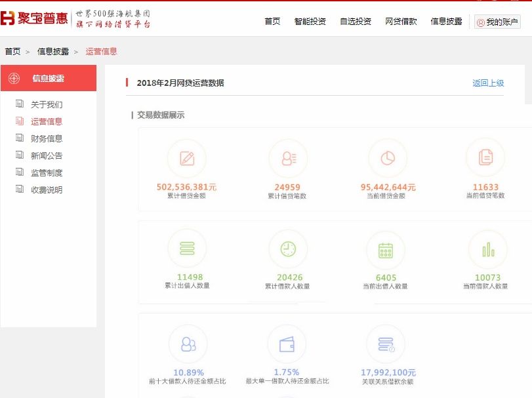532x398 pixels.
Task: Select 监管制度 sidebar item
Action: (47, 172)
